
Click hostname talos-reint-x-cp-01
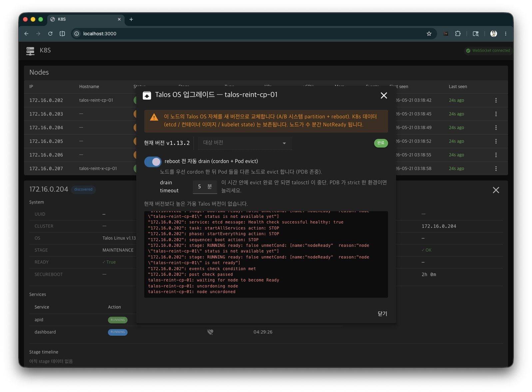tap(98, 169)
